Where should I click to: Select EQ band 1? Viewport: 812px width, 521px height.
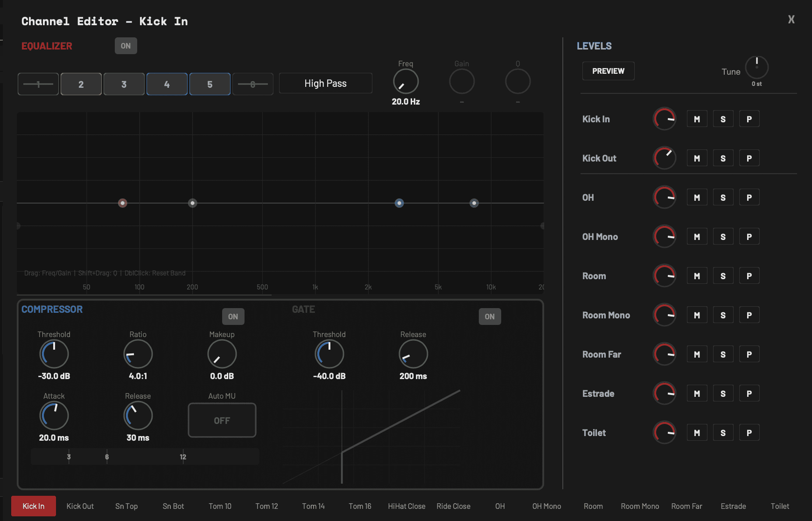click(x=38, y=84)
